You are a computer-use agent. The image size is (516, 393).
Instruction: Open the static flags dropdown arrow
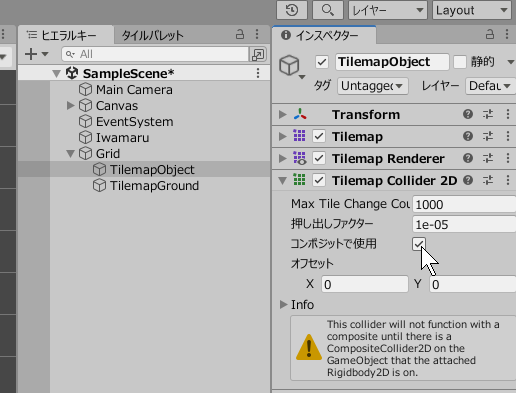pyautogui.click(x=510, y=62)
